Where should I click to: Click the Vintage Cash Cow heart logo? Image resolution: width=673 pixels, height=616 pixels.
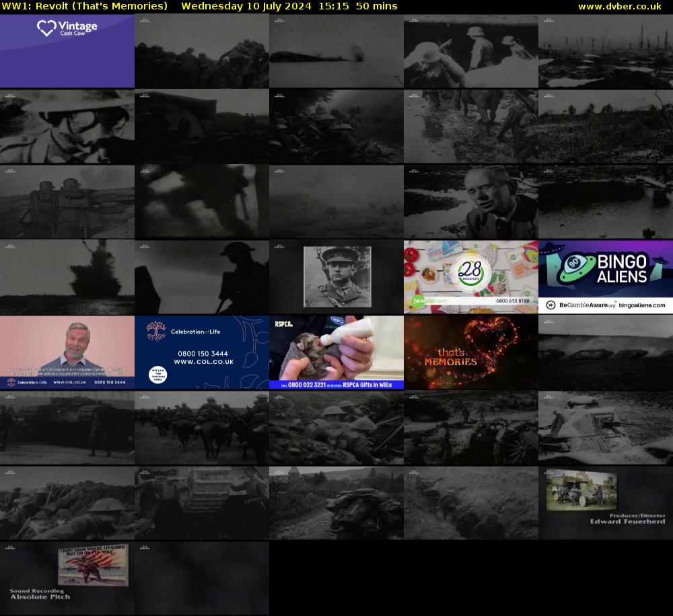46,28
